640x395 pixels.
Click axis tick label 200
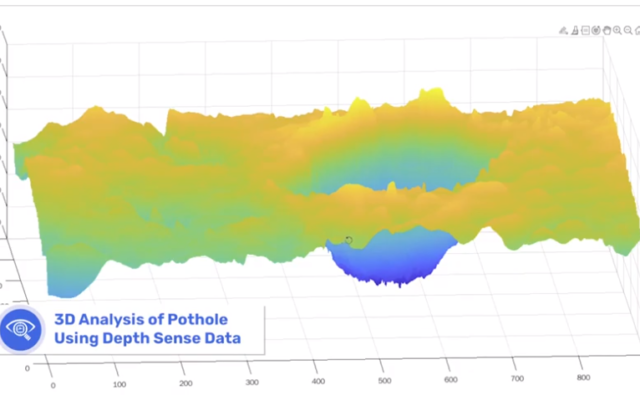coord(186,383)
